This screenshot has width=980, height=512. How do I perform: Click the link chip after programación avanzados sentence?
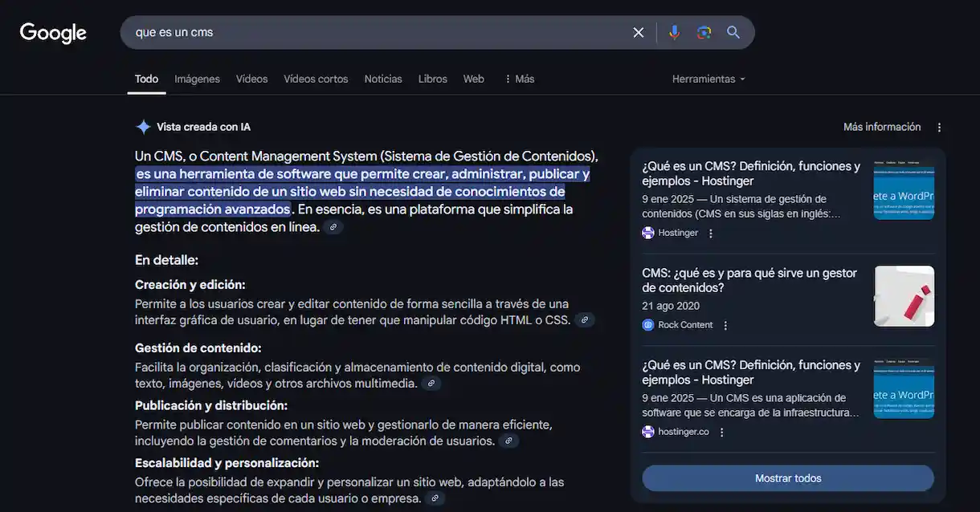point(333,226)
